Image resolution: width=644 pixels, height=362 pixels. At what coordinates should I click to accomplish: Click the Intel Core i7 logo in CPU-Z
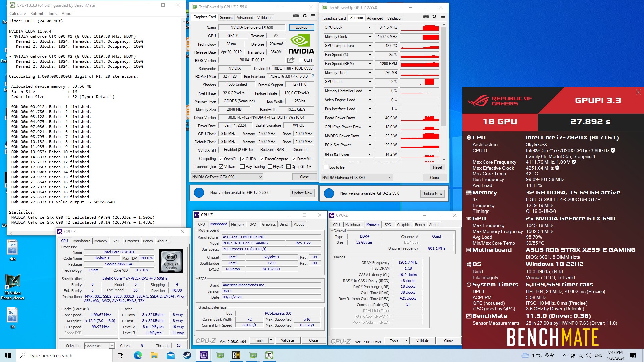click(171, 261)
